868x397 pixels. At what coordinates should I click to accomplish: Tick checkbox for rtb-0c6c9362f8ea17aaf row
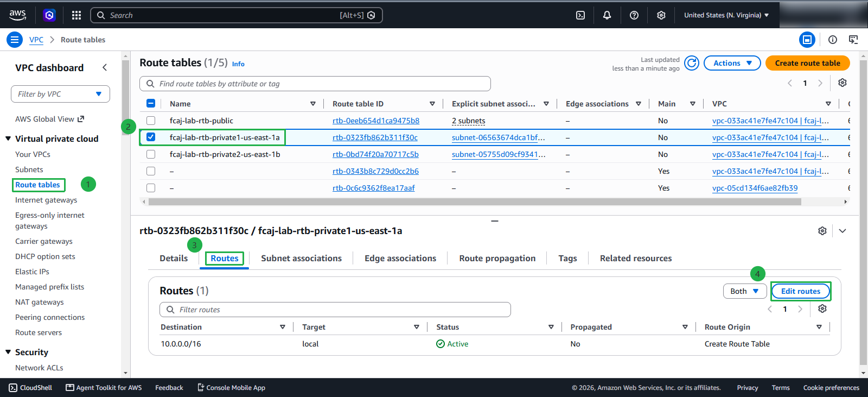click(151, 188)
